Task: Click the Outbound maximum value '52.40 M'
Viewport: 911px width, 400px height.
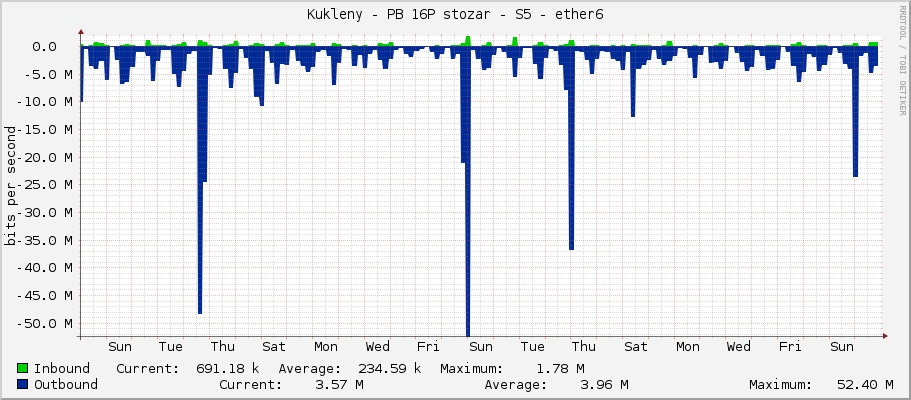Action: coord(865,384)
